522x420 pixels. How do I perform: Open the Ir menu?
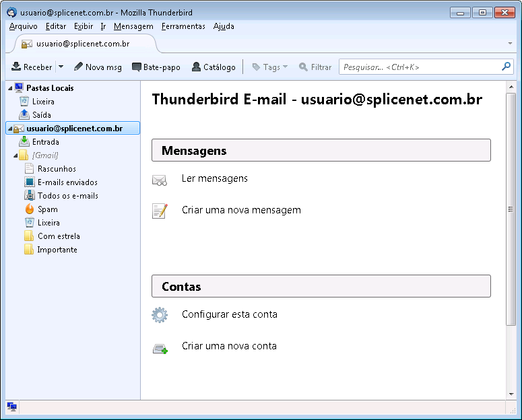click(x=103, y=26)
